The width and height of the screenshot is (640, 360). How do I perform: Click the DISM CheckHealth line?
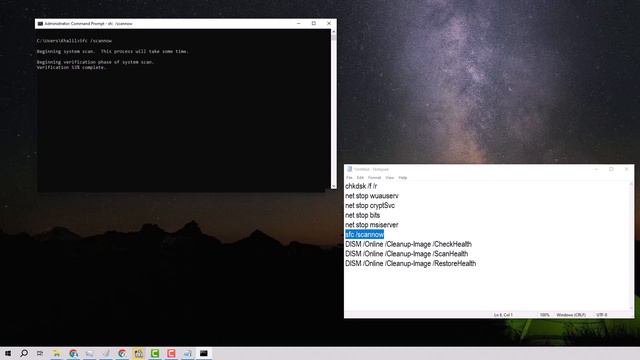tap(408, 244)
